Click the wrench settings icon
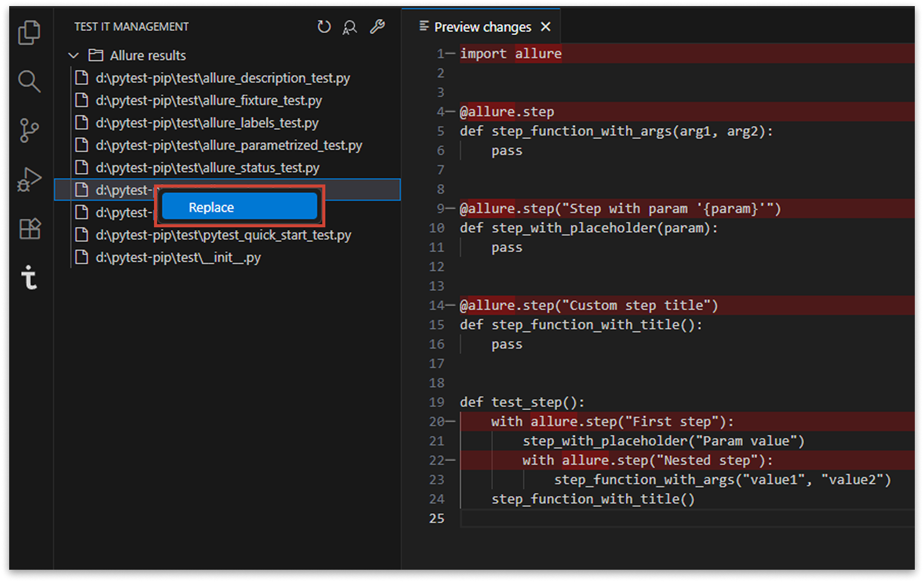Viewport: 924px width, 583px height. [377, 27]
